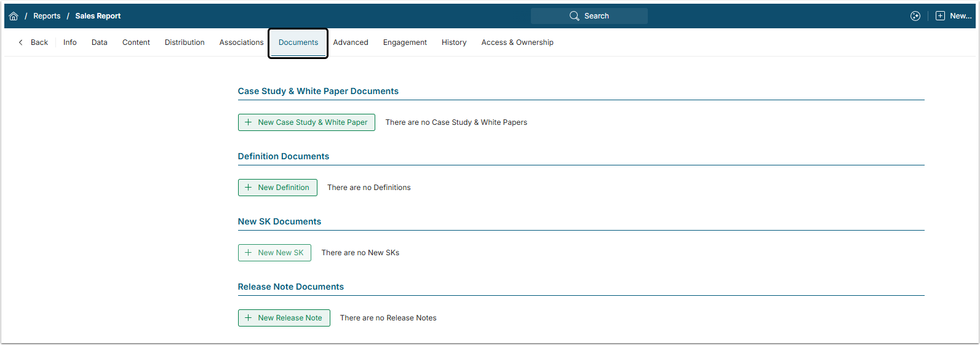Viewport: 980px width, 345px height.
Task: Switch to the Data tab
Action: pos(100,42)
